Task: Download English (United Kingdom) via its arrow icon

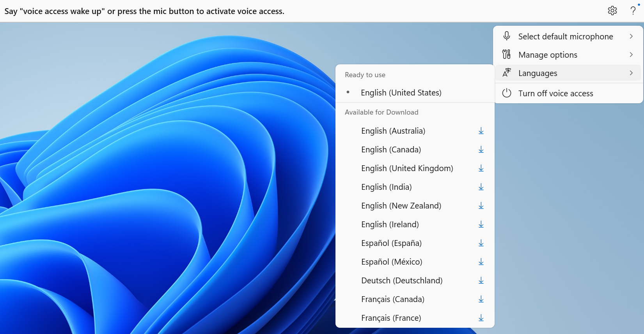Action: 481,168
